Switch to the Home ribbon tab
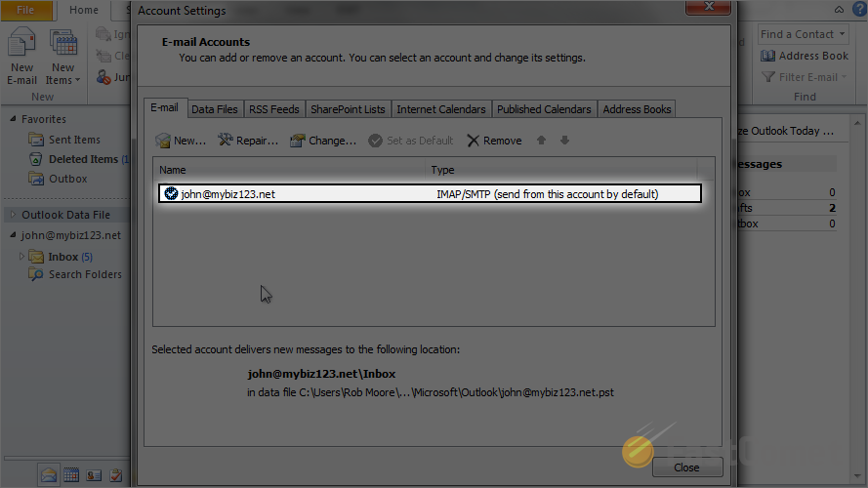Viewport: 868px width, 488px height. (84, 10)
